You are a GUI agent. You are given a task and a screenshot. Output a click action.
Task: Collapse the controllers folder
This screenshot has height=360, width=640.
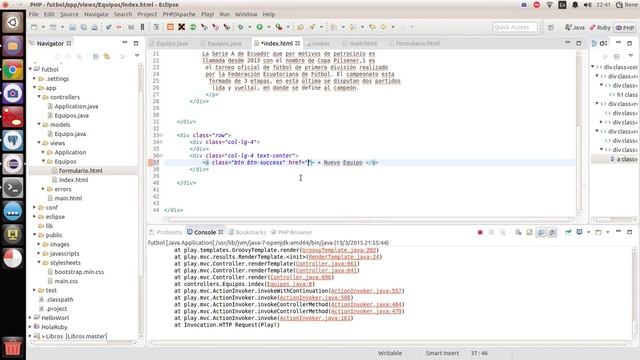[39, 97]
